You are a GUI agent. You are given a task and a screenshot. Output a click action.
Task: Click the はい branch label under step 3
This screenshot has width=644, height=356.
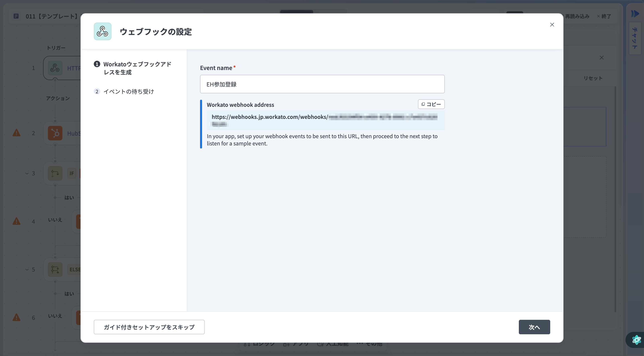[69, 198]
